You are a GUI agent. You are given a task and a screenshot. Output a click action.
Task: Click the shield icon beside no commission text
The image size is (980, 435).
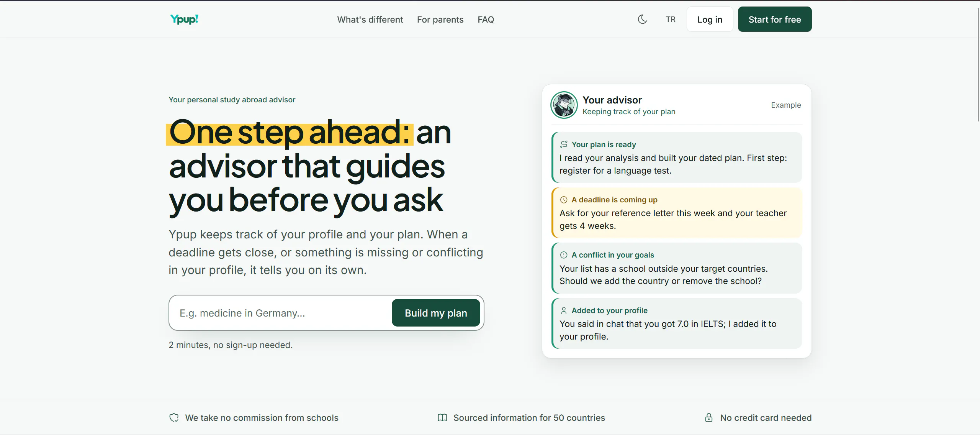pyautogui.click(x=174, y=418)
